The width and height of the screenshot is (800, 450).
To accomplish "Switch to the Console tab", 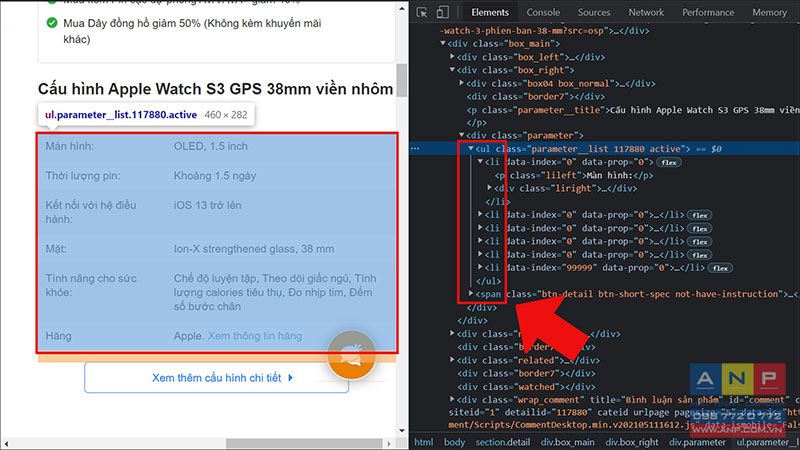I will [x=543, y=12].
